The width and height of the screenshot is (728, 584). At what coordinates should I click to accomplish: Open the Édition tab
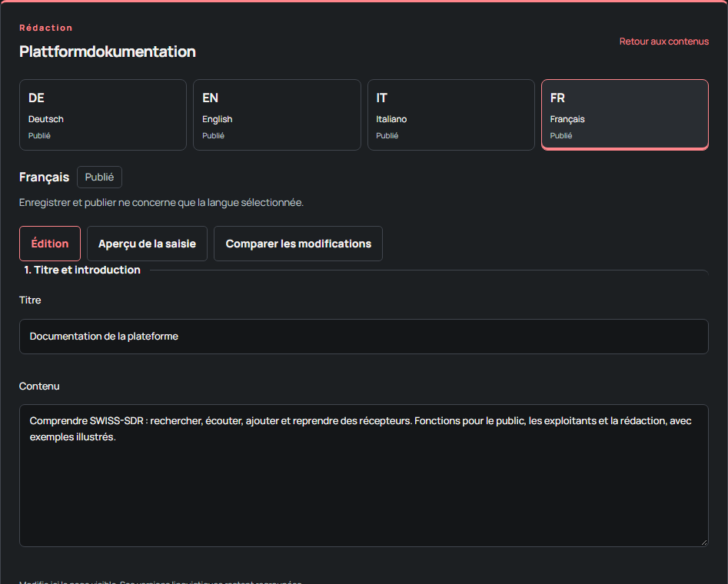(50, 244)
